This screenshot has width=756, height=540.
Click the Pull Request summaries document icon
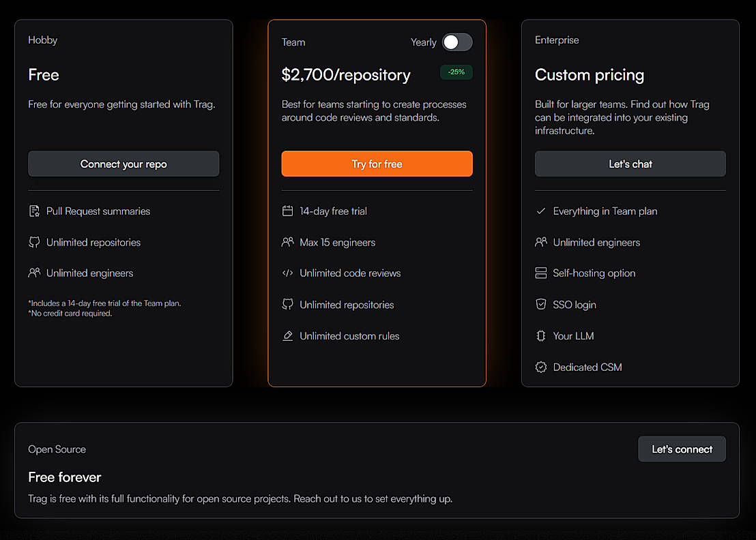click(x=34, y=211)
